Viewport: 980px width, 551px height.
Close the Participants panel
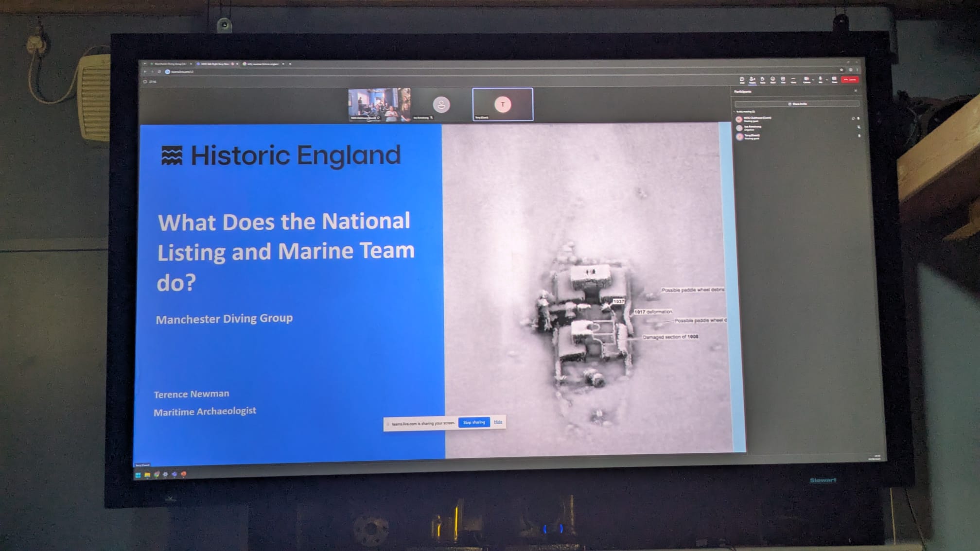tap(856, 91)
